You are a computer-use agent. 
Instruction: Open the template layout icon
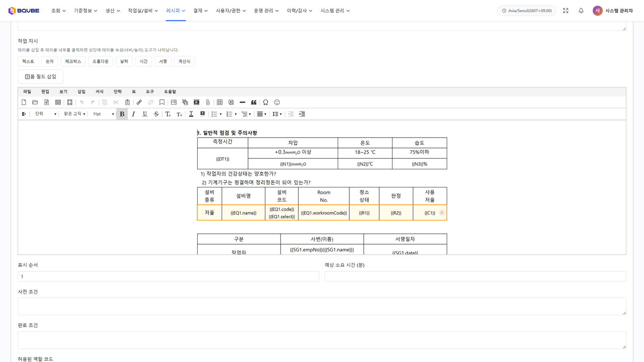pos(58,103)
